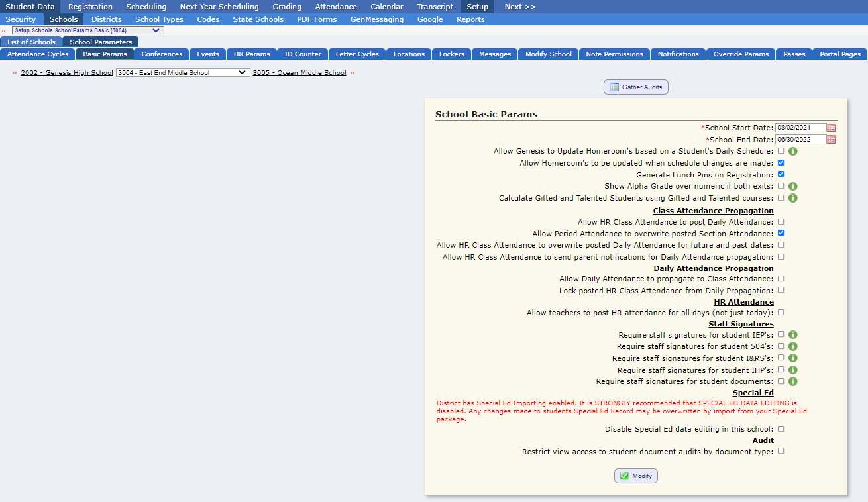Click info icon for staff signatures on student documents
The width and height of the screenshot is (868, 502).
click(792, 381)
